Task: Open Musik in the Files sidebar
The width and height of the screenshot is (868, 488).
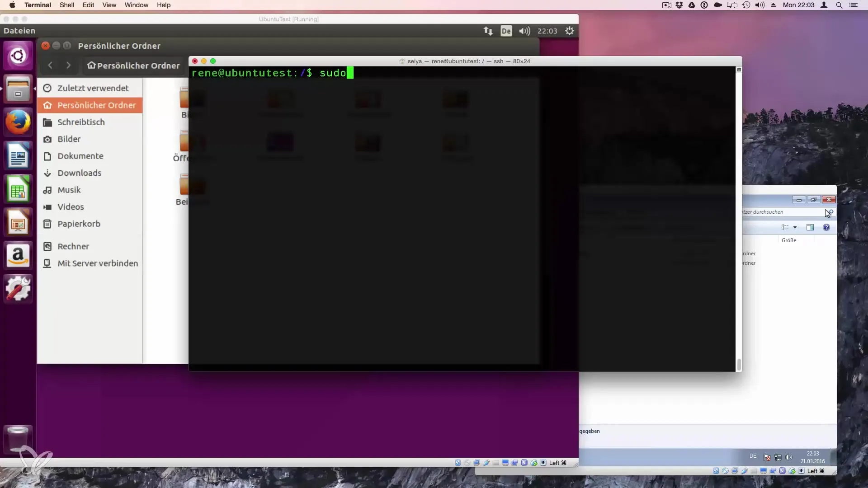Action: (x=90, y=190)
